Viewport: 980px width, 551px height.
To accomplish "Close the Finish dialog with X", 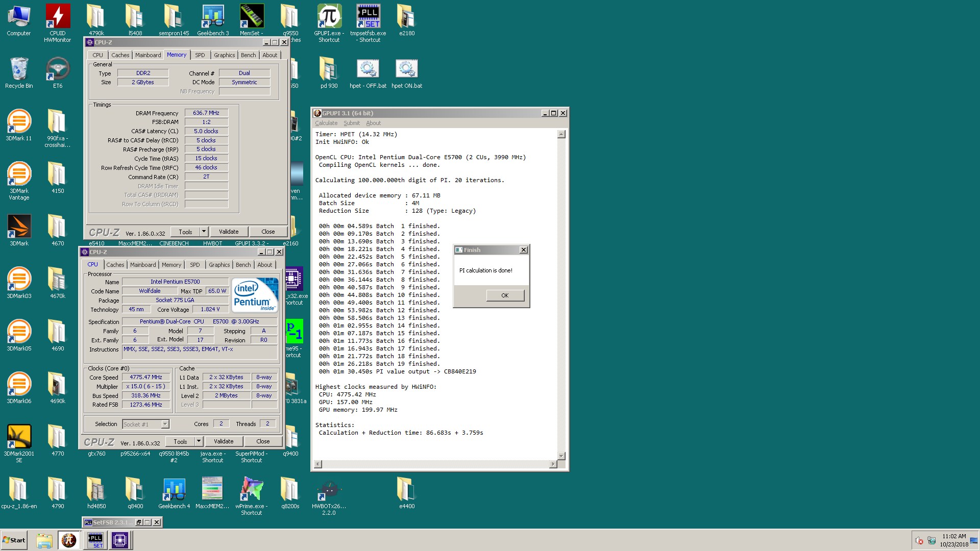I will (x=523, y=250).
